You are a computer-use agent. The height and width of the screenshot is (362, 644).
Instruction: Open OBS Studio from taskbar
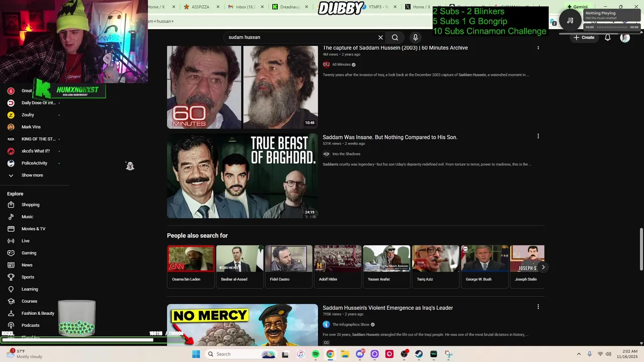point(404,354)
